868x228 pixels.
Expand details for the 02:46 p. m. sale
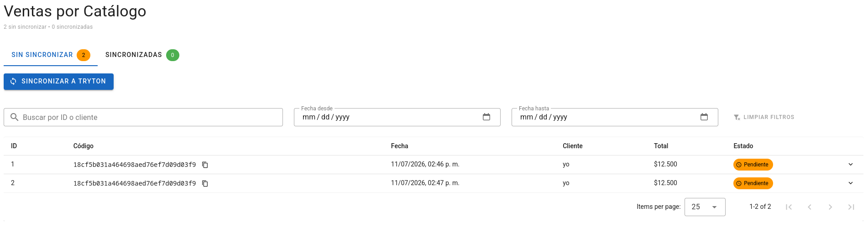851,165
